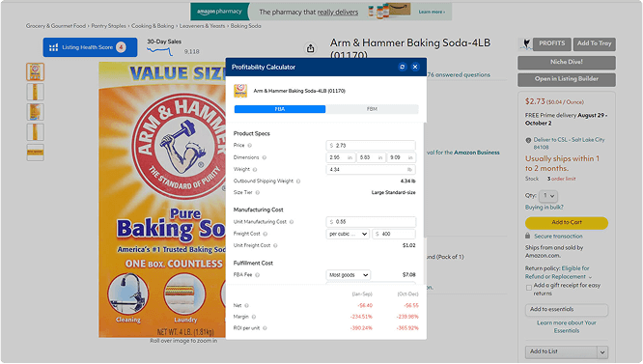Click the third dimension field 9.09 in
The height and width of the screenshot is (364, 643).
click(x=401, y=157)
